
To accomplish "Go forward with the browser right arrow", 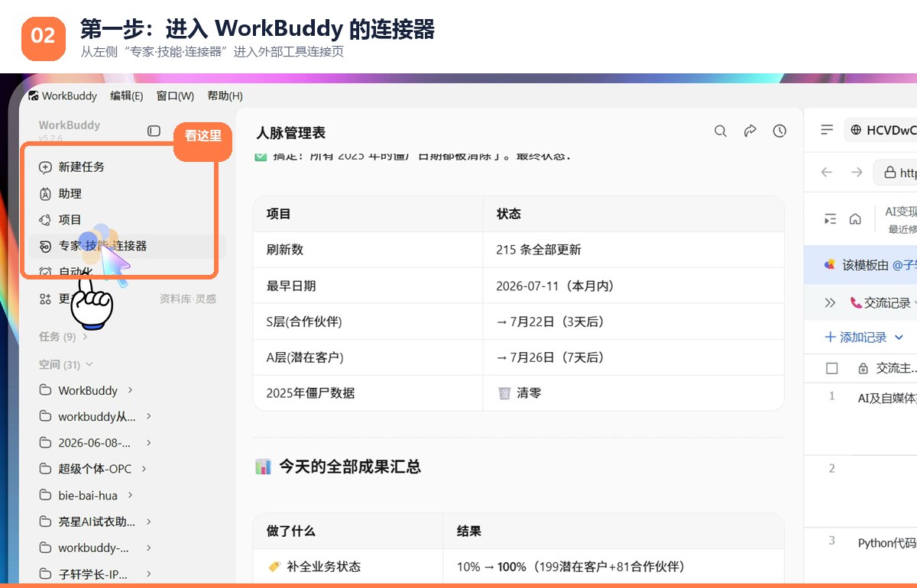I will (857, 172).
